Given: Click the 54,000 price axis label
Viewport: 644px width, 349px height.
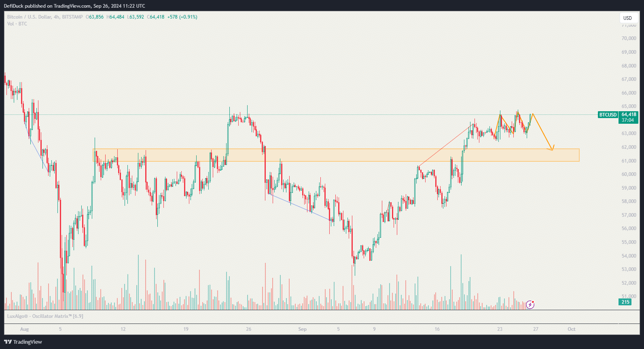Looking at the screenshot, I should point(629,256).
